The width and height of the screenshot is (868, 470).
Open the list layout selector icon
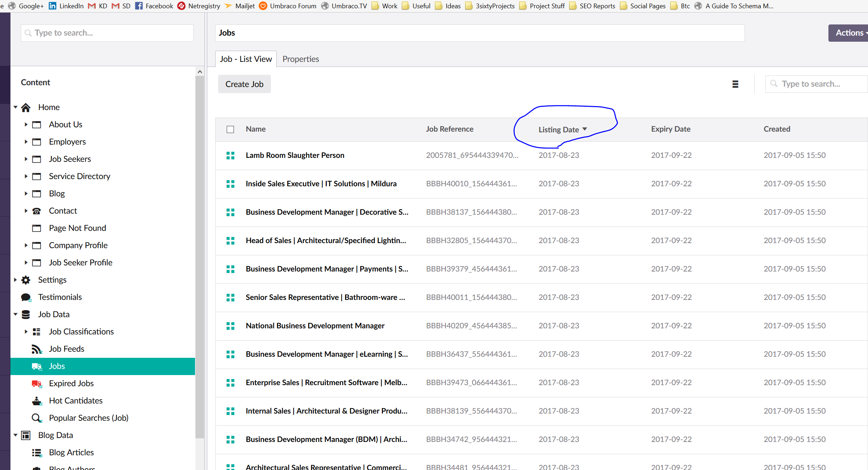[x=735, y=84]
